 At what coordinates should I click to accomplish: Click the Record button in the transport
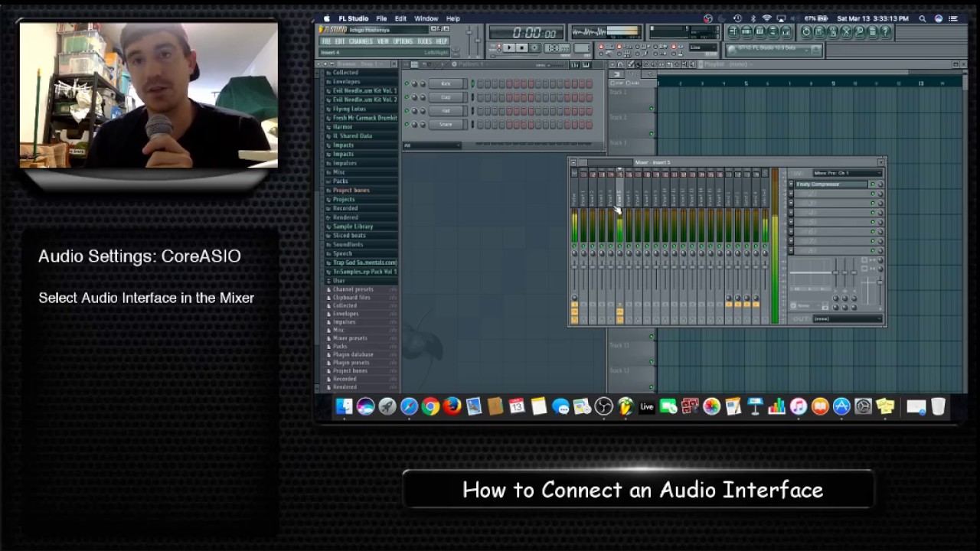pos(534,47)
